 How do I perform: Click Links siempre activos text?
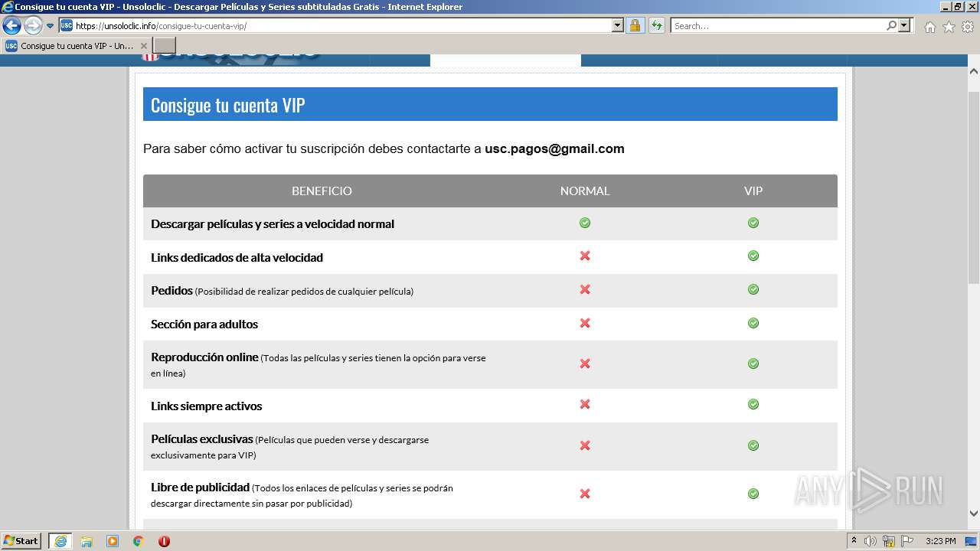(207, 406)
